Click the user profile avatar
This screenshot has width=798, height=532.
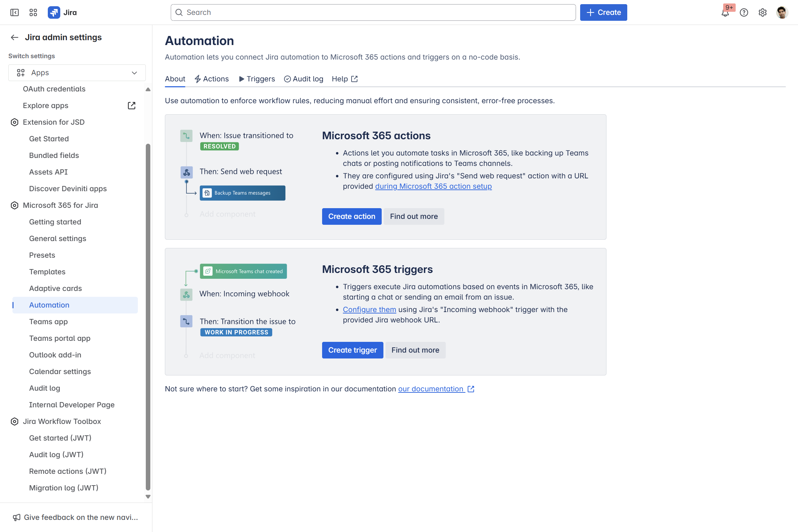click(x=782, y=12)
